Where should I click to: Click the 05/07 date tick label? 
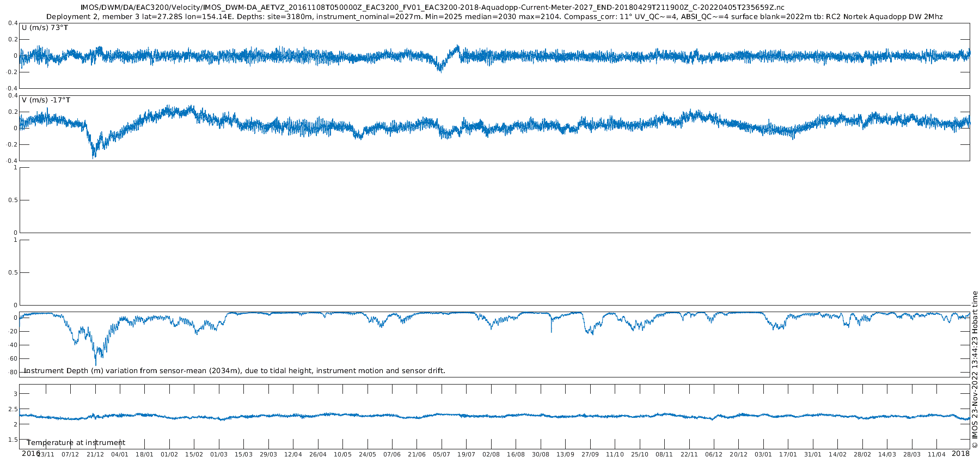pos(442,455)
